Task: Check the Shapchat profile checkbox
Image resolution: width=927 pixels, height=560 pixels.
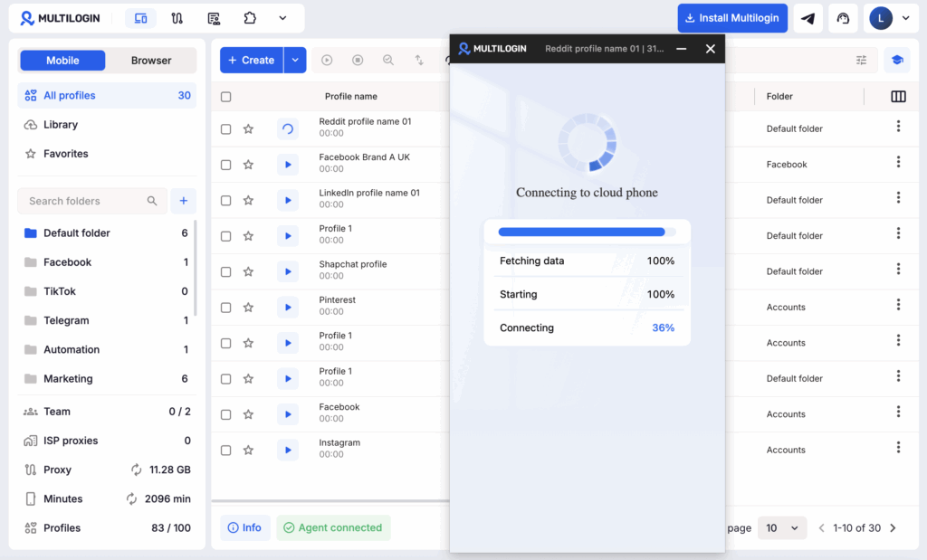Action: click(x=225, y=271)
